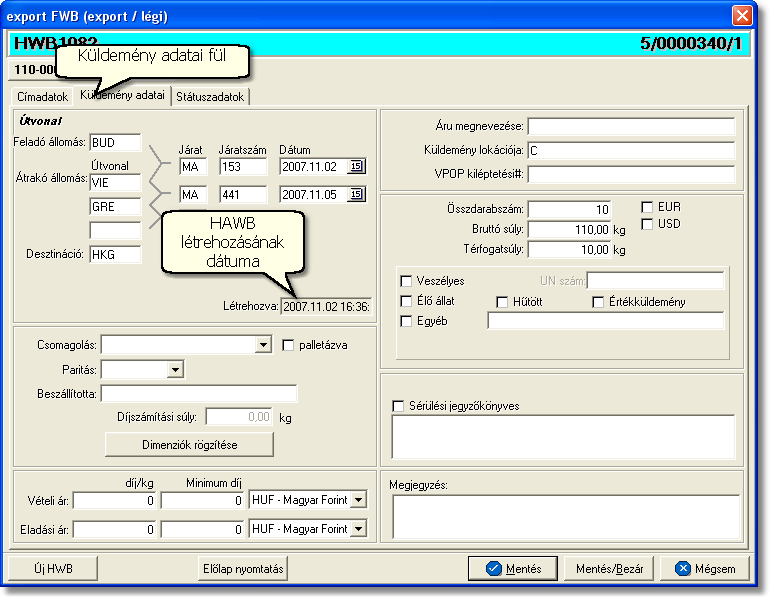This screenshot has width=770, height=599.
Task: Click the GRE route field
Action: tap(115, 207)
